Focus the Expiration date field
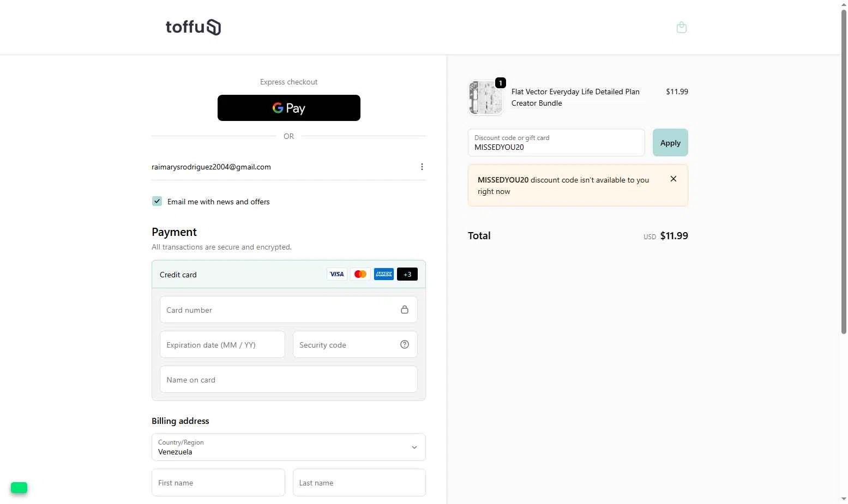 222,344
